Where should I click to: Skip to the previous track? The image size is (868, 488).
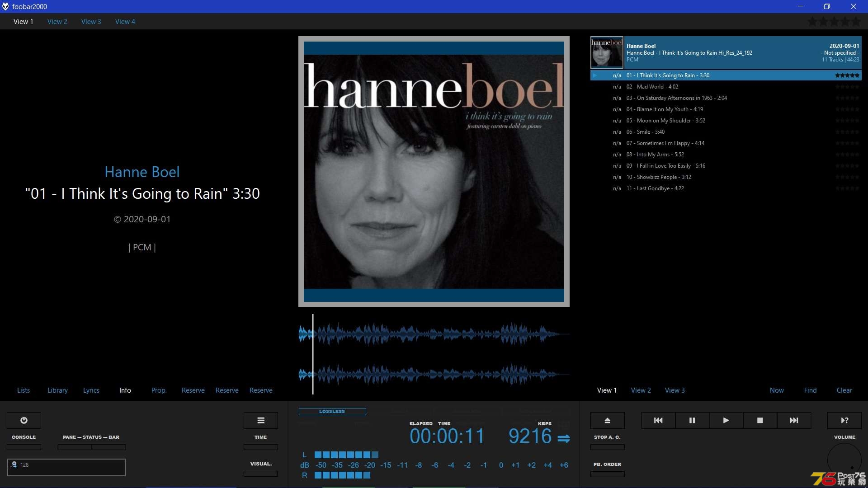pos(658,420)
